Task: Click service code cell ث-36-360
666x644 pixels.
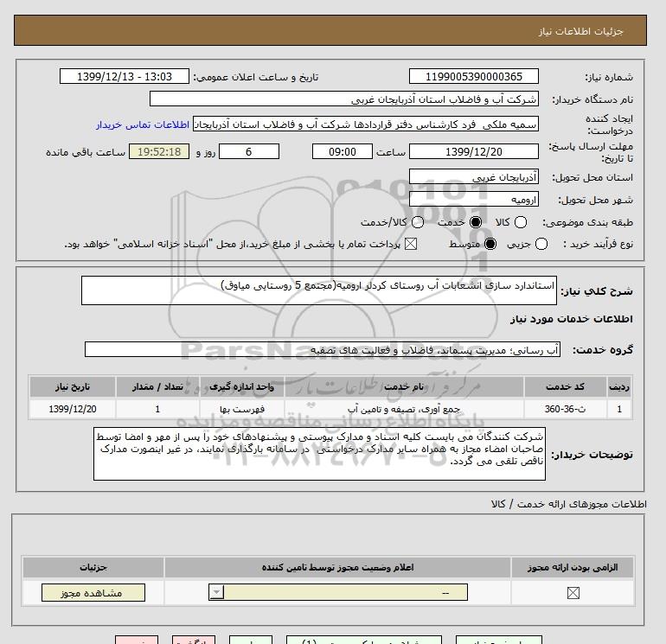Action: 565,409
